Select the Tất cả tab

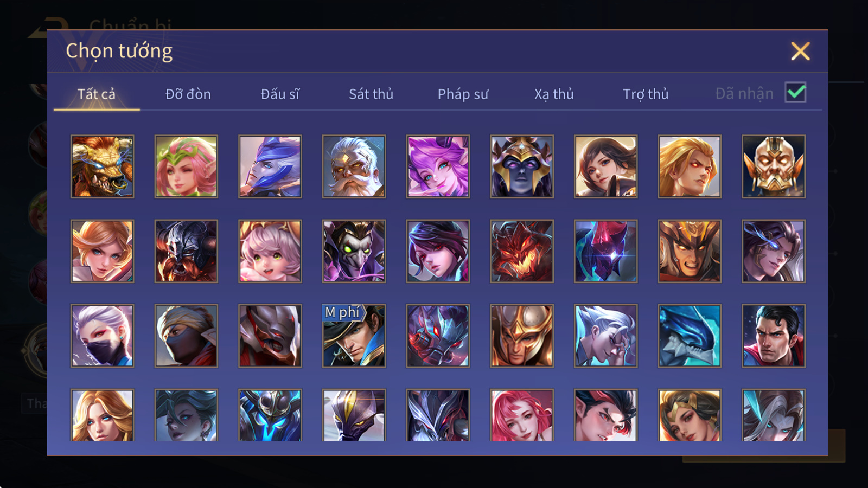click(97, 94)
